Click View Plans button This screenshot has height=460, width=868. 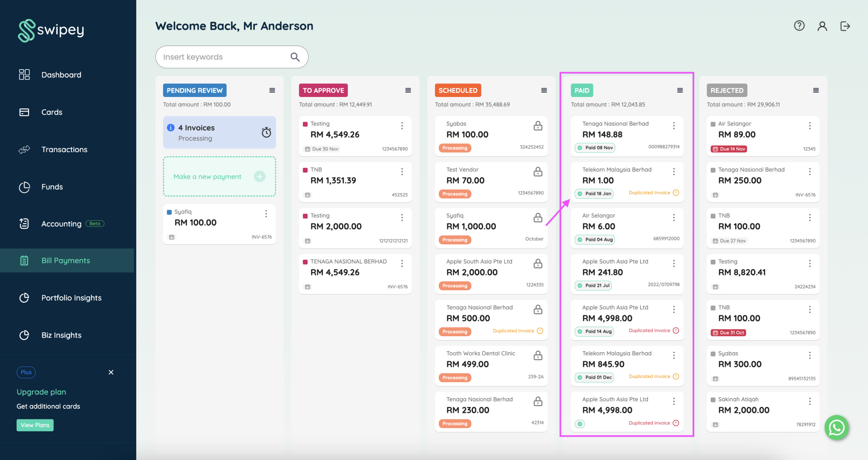(x=35, y=425)
